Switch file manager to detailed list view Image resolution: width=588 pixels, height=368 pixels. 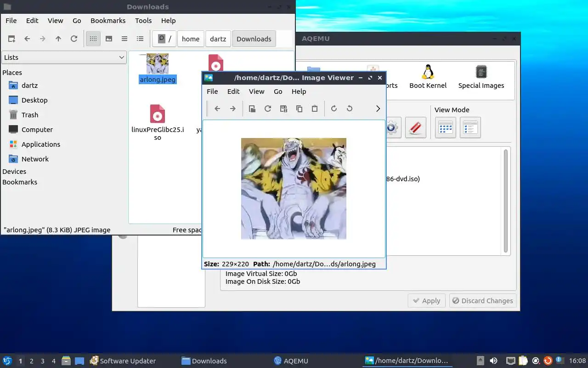140,39
